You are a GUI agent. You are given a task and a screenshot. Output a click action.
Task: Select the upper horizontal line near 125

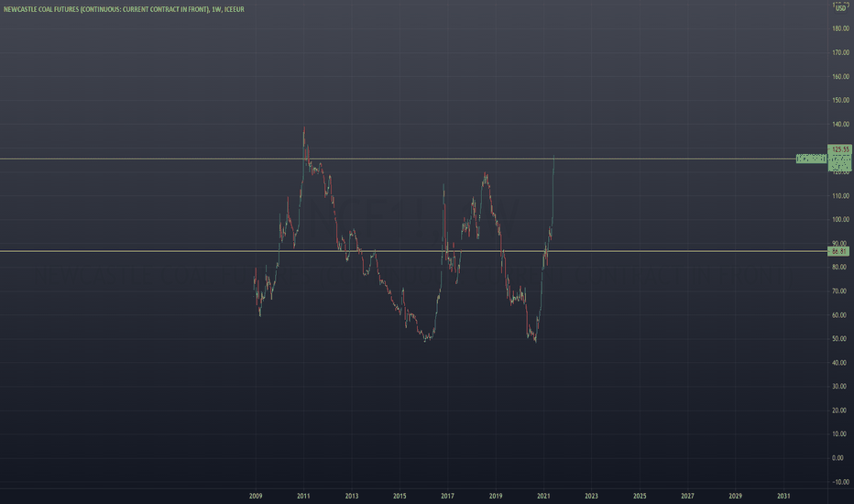(x=398, y=159)
